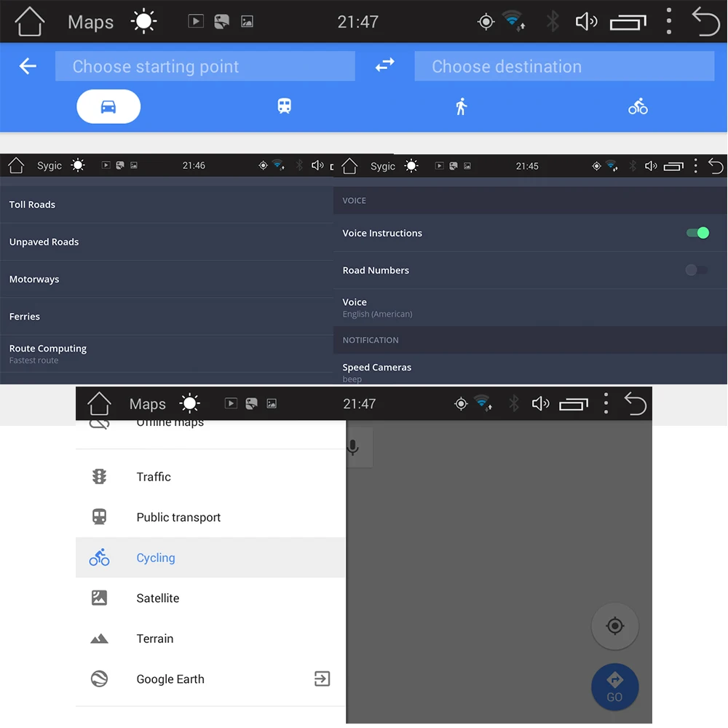728x728 pixels.
Task: Switch to Satellite view in drawer
Action: [x=211, y=598]
